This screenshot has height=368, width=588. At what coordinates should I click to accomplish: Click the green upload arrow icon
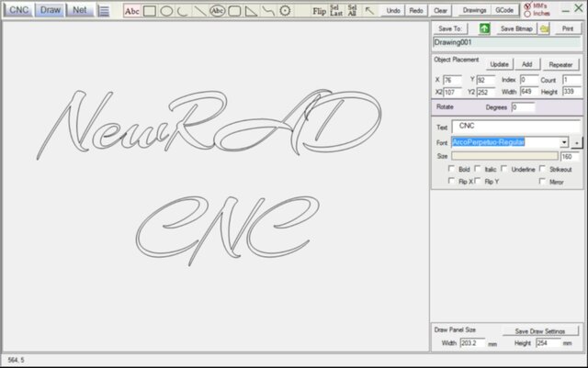(485, 29)
